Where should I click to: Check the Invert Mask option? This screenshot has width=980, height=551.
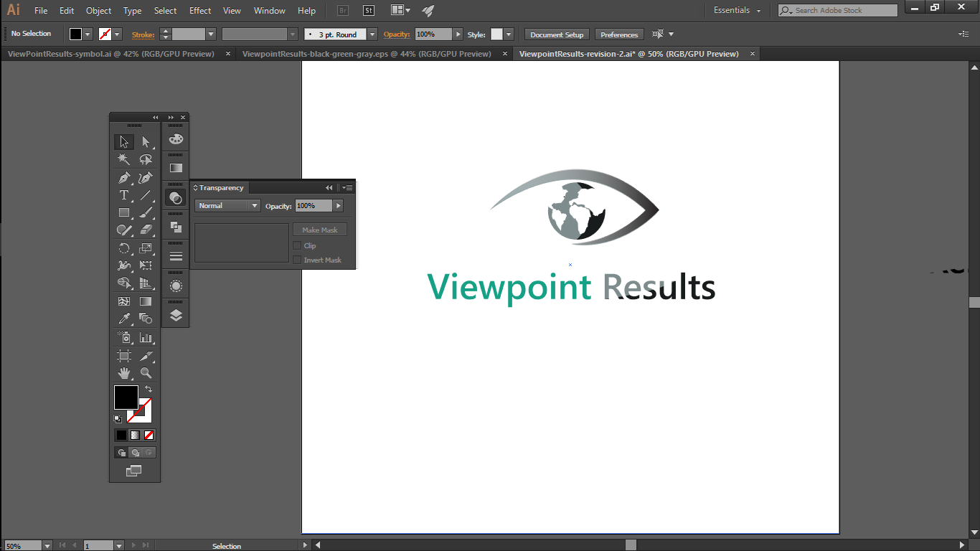pos(297,260)
